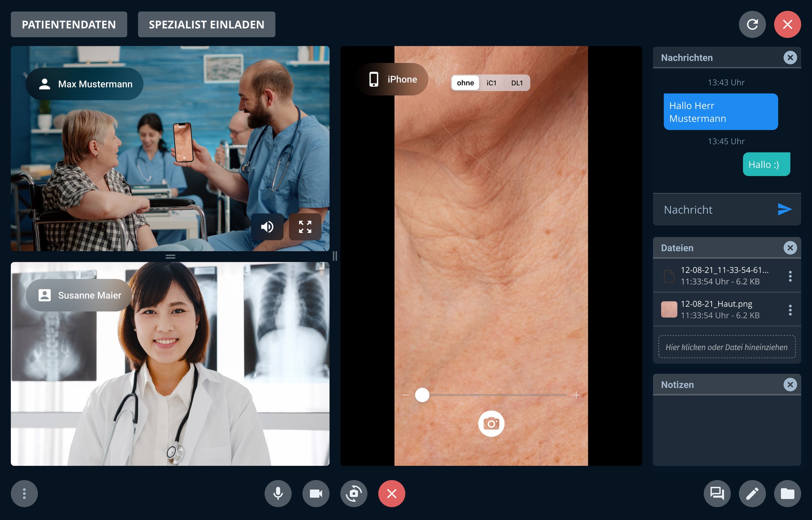
Task: Toggle Max Mustermann's speaker volume
Action: tap(267, 227)
